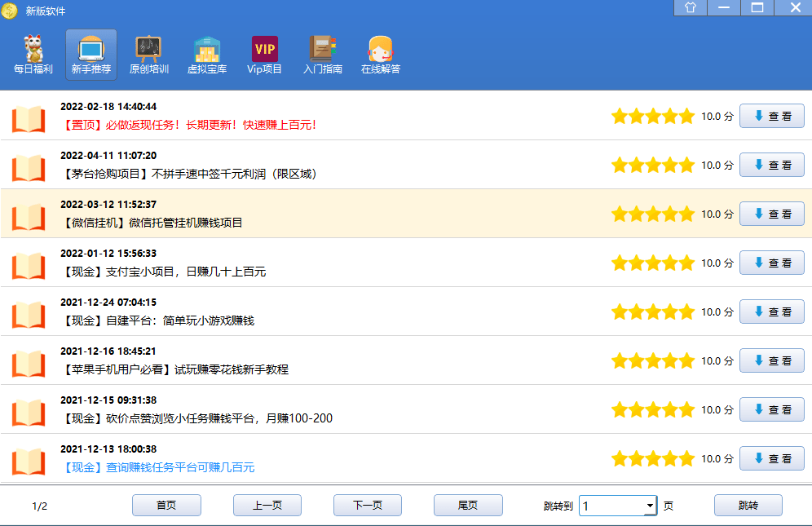Click star rating of 苹果手机用户必看 row
812x526 pixels.
click(652, 361)
